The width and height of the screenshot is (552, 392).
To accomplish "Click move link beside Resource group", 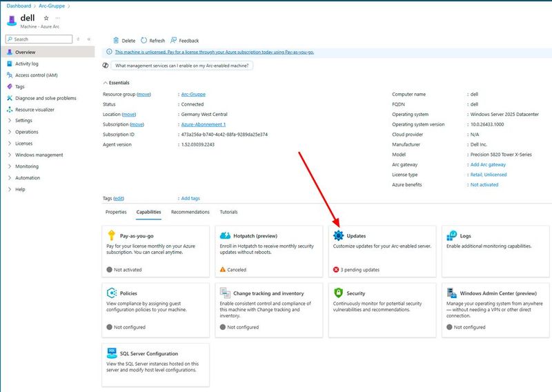I will pyautogui.click(x=144, y=95).
